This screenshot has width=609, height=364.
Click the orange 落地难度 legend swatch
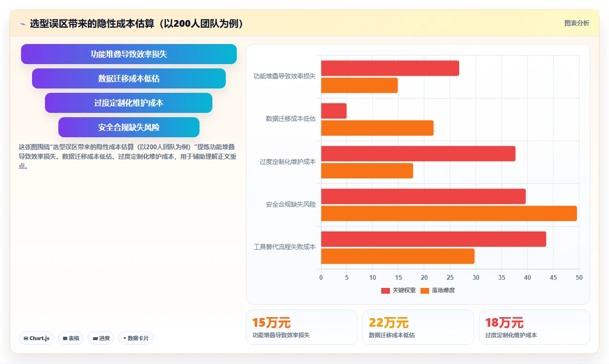coord(425,290)
